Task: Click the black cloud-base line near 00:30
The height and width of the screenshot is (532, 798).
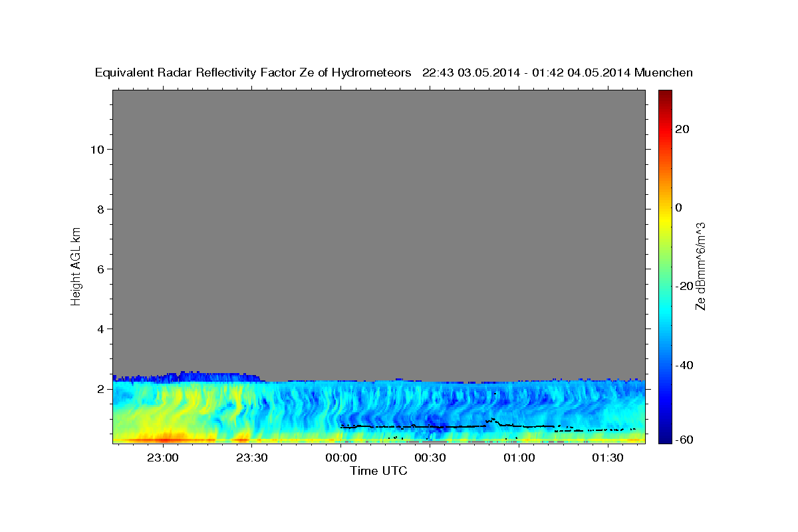Action: tap(430, 426)
